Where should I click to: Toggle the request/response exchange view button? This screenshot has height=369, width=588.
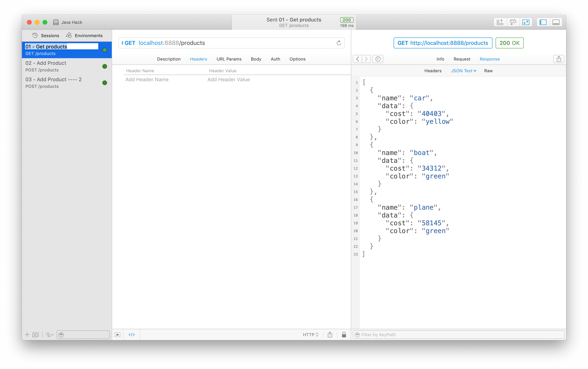[526, 22]
